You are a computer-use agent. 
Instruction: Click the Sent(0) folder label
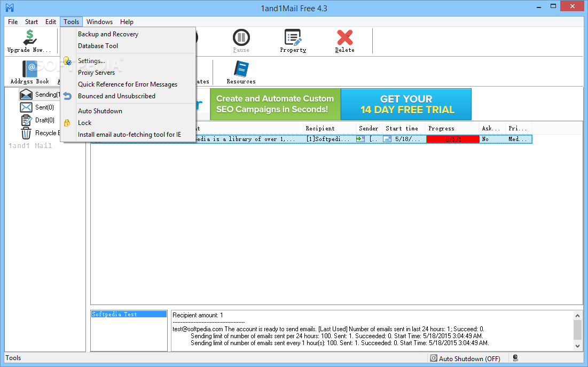click(x=44, y=107)
